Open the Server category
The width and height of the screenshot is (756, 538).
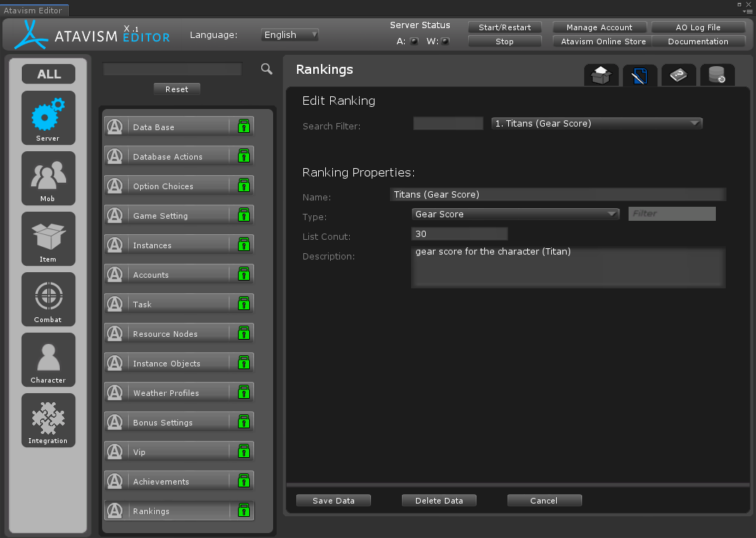[x=48, y=117]
